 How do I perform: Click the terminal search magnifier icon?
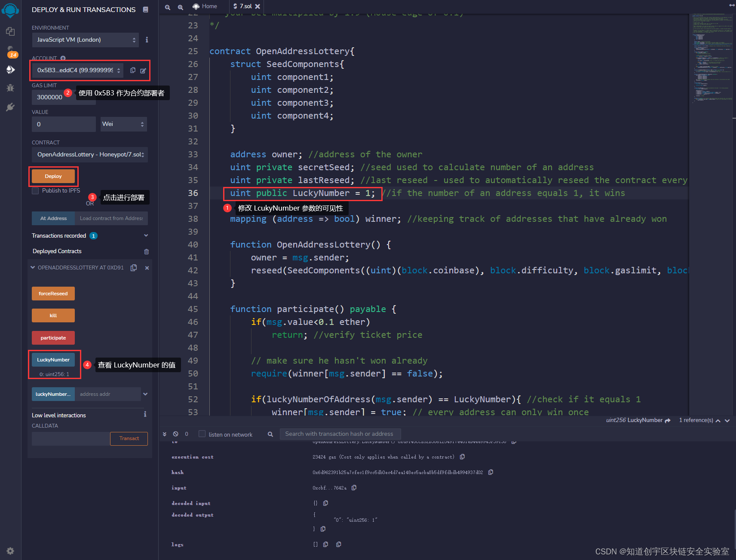tap(270, 434)
